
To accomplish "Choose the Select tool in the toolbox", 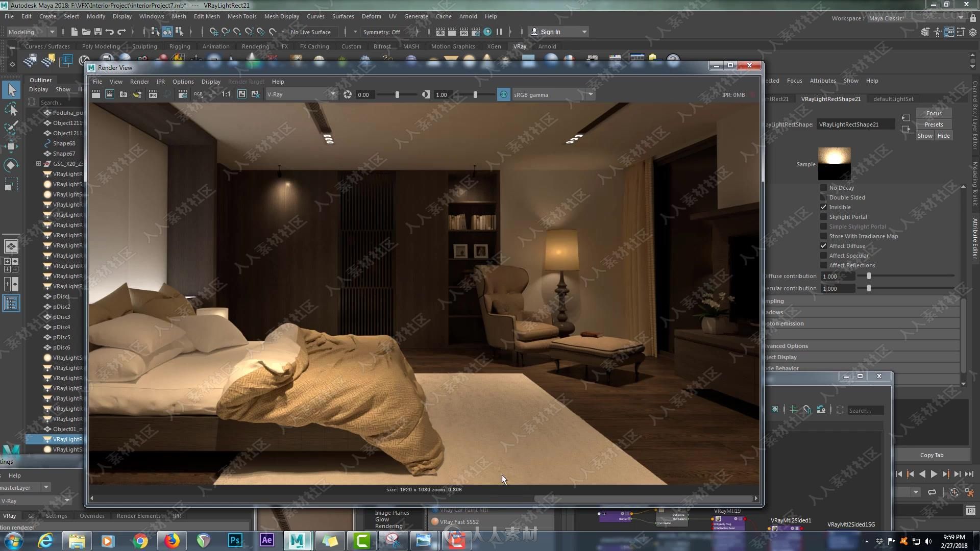I will click(12, 90).
